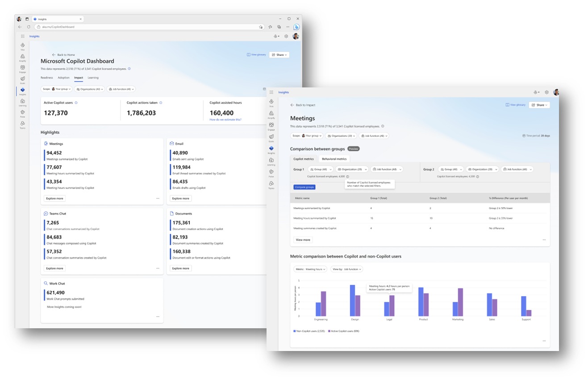The image size is (588, 380).
Task: Open Pulse in Meetings window sidebar
Action: (271, 173)
